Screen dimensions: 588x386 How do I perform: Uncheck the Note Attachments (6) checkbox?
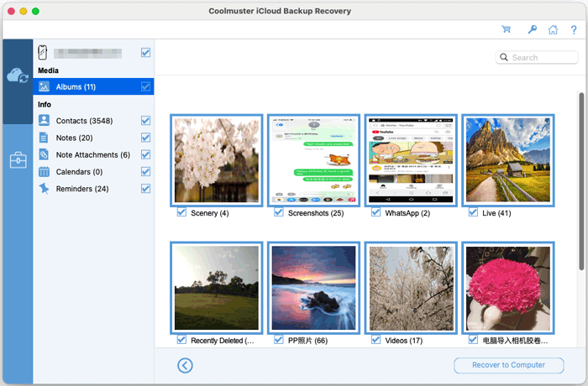[145, 154]
